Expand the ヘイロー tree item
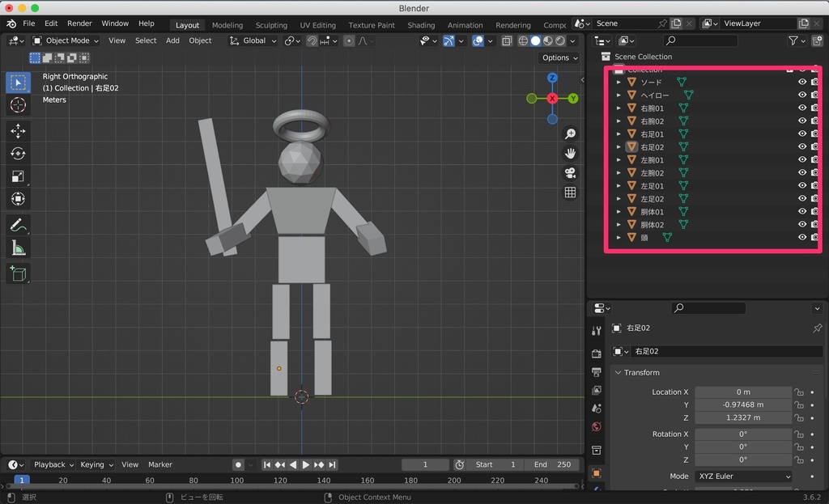This screenshot has height=504, width=829. (x=619, y=95)
